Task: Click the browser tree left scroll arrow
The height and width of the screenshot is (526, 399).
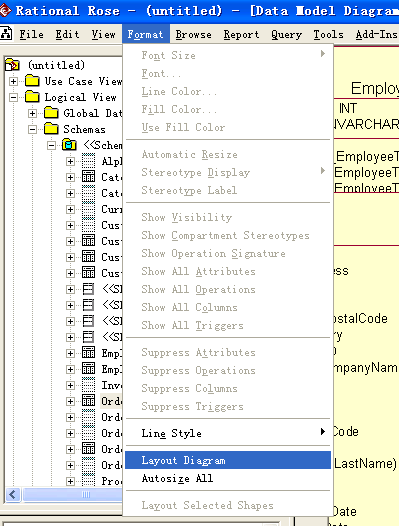Action: [13, 494]
